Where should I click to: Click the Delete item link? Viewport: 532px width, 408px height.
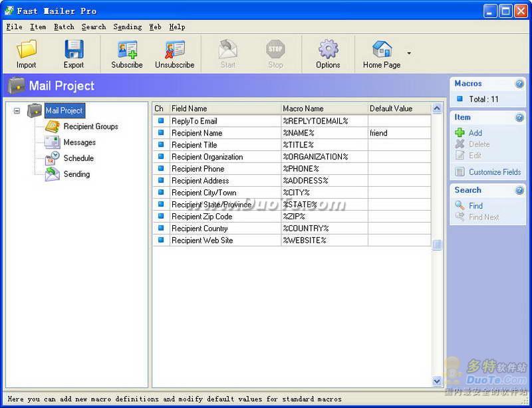coord(479,144)
